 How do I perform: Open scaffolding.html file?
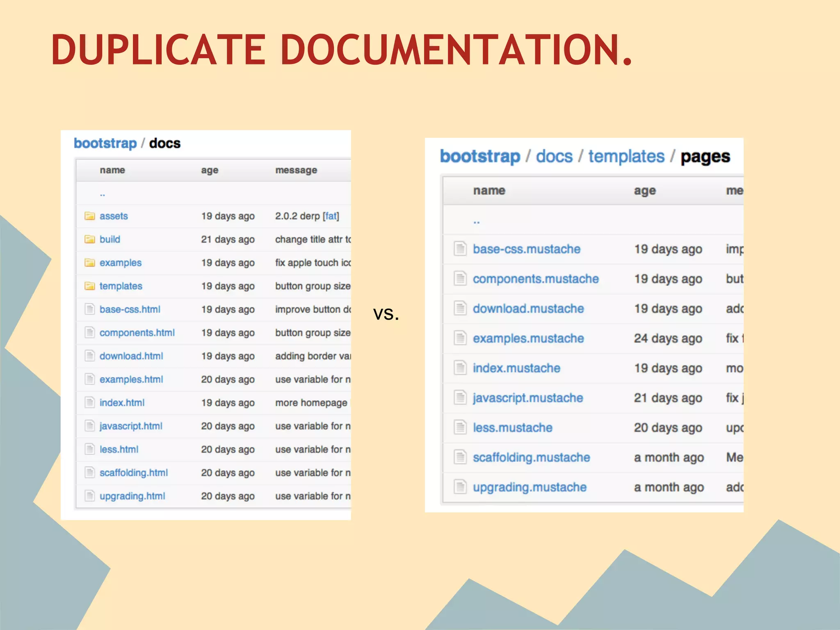point(134,473)
